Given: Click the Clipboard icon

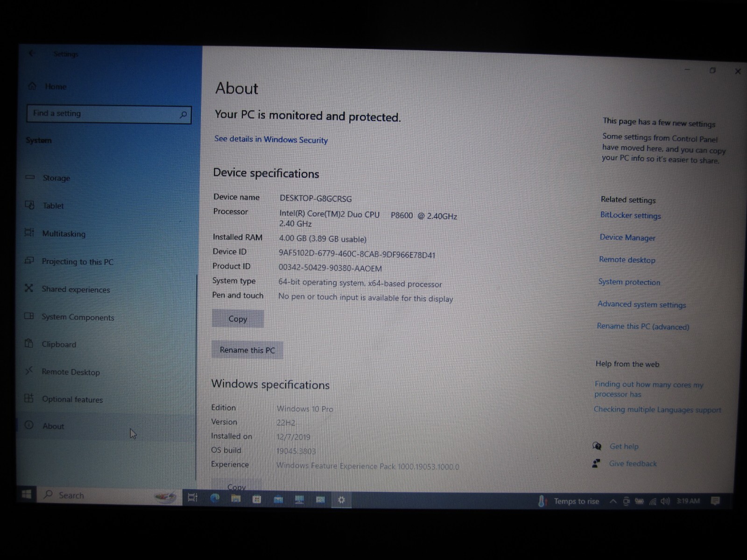Looking at the screenshot, I should click(29, 343).
